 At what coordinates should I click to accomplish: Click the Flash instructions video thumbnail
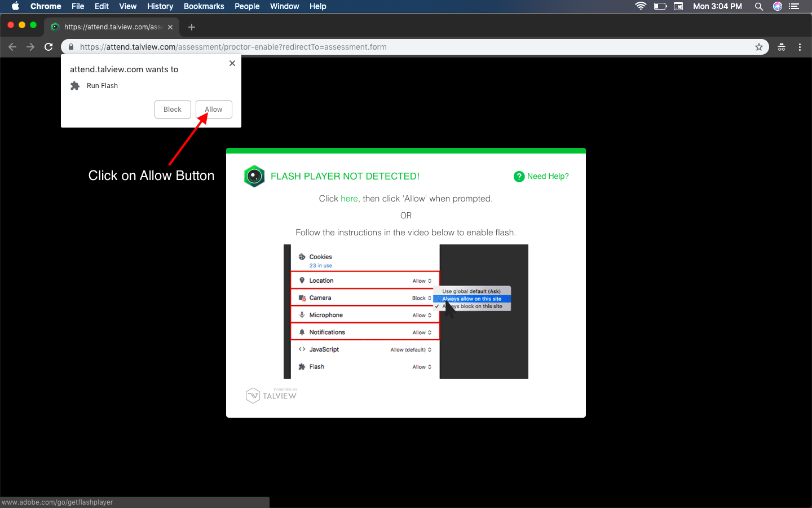point(406,312)
